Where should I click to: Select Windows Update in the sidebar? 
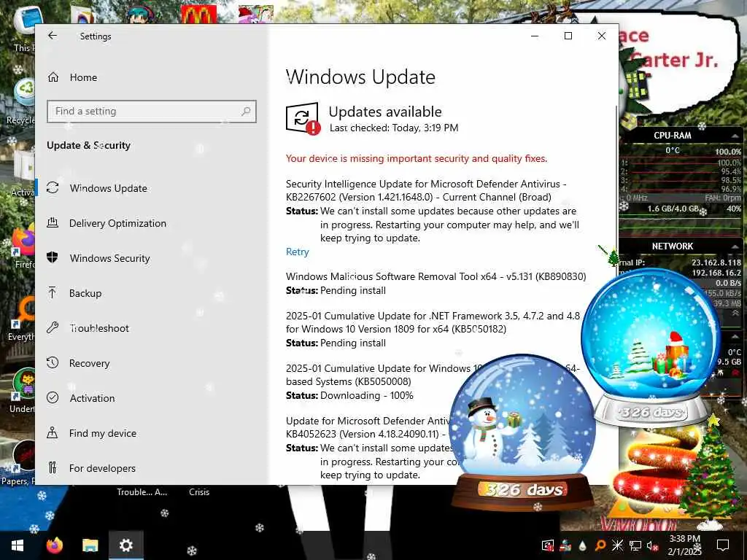point(108,188)
